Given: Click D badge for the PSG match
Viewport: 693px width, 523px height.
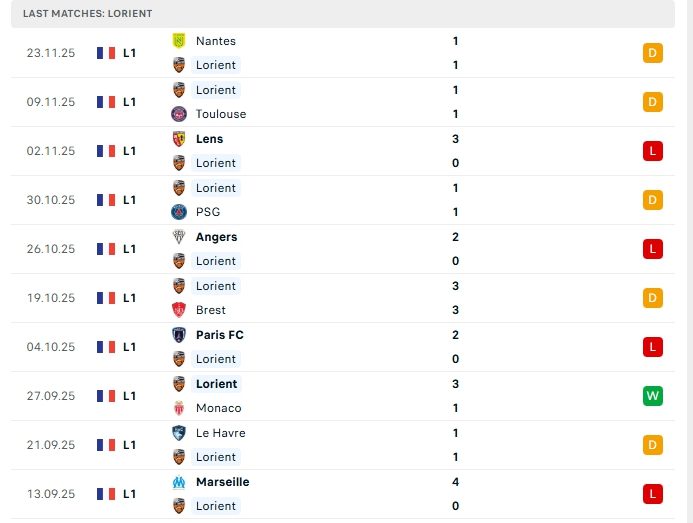Looking at the screenshot, I should tap(653, 200).
